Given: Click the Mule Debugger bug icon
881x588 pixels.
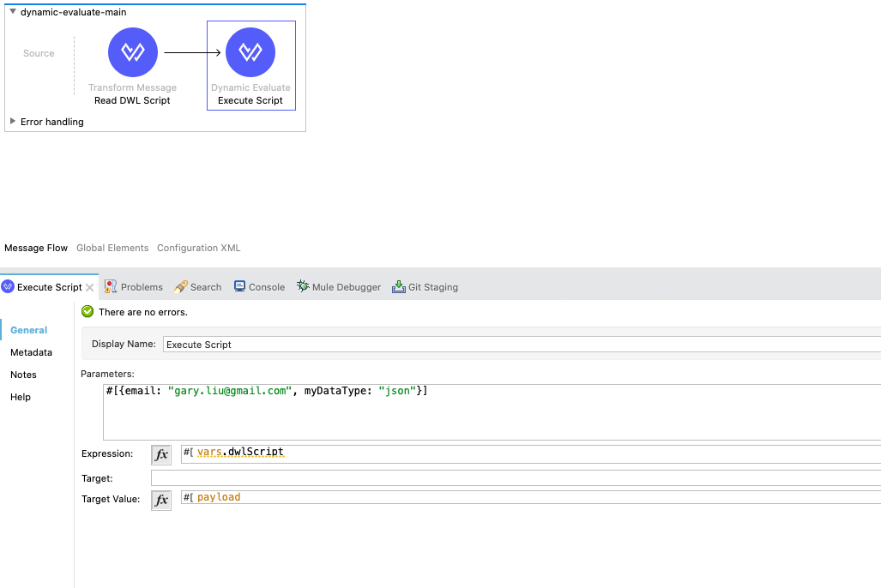Looking at the screenshot, I should pyautogui.click(x=303, y=286).
